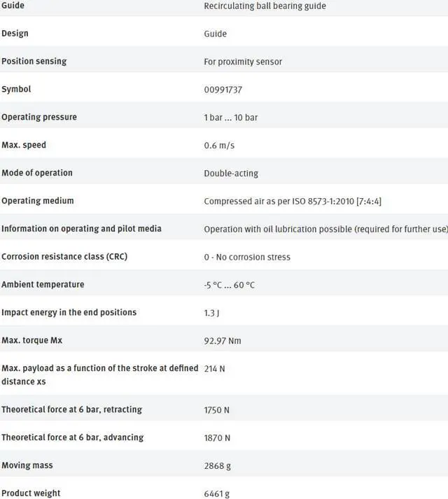The height and width of the screenshot is (499, 448).
Task: Click the oil lubrication information value
Action: pyautogui.click(x=325, y=229)
